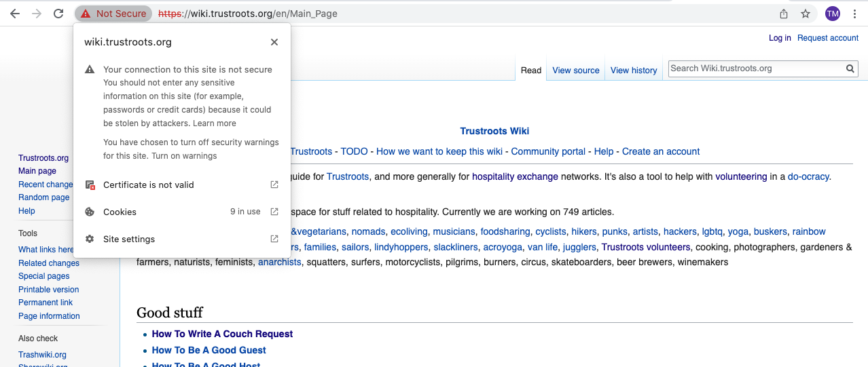Click the hackers link

click(x=680, y=231)
